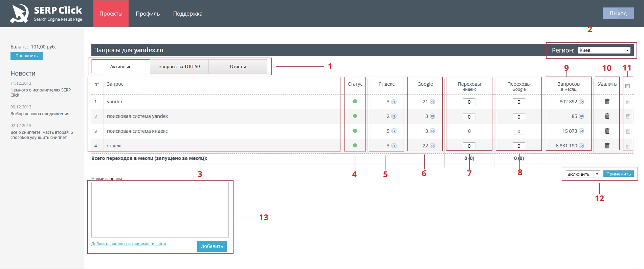The width and height of the screenshot is (644, 269).
Task: Expand the "Включить" action dropdown
Action: (x=583, y=174)
